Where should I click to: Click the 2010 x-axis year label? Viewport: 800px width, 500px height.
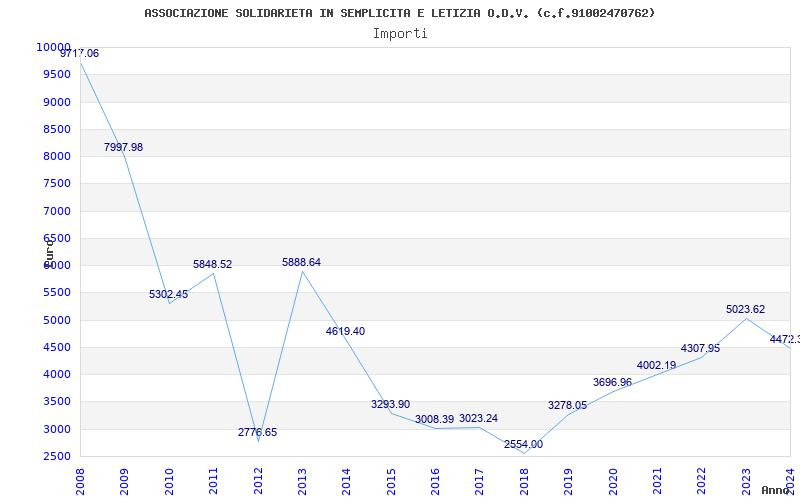pos(169,481)
